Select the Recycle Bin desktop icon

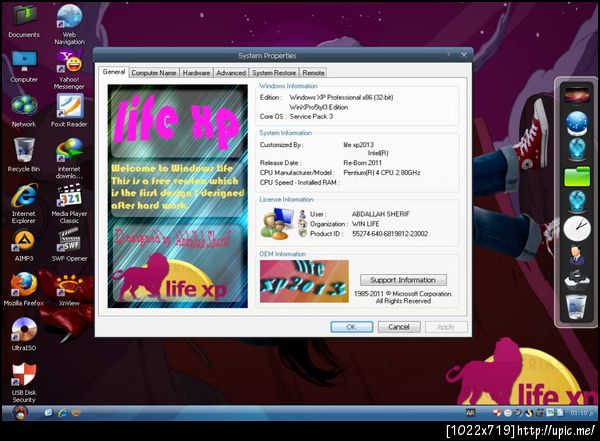click(x=24, y=156)
